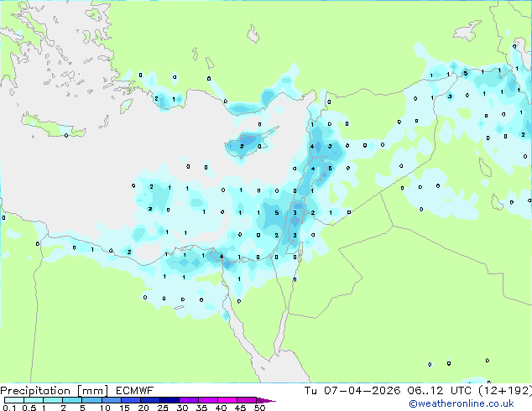Select the '(12+192)' forecast offset text
532x411 pixels.
coord(505,391)
